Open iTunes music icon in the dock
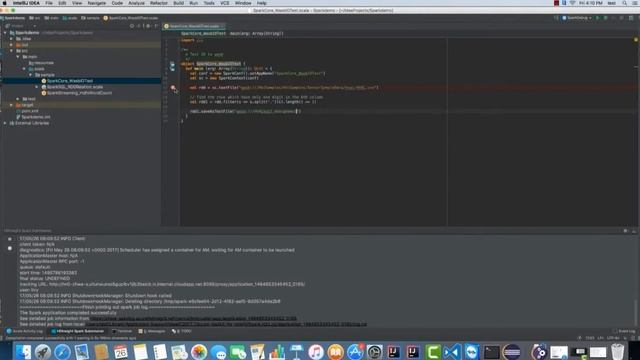 (316, 351)
